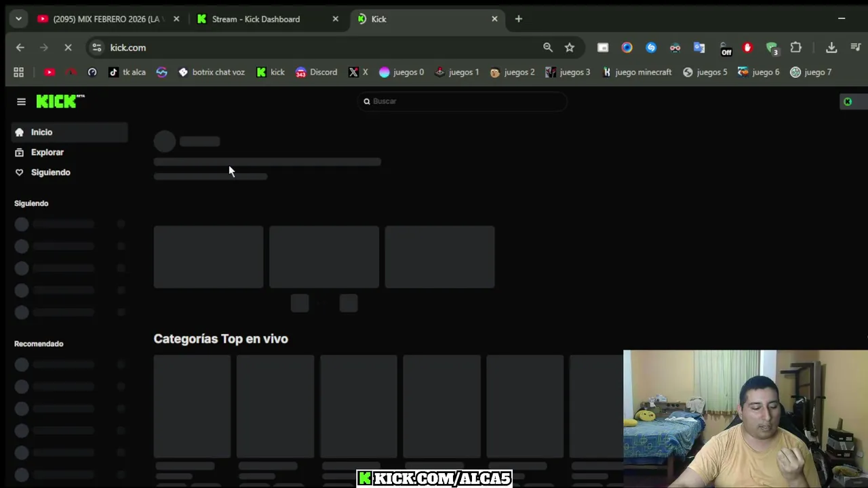Open the tk alca bookmark

(x=127, y=72)
